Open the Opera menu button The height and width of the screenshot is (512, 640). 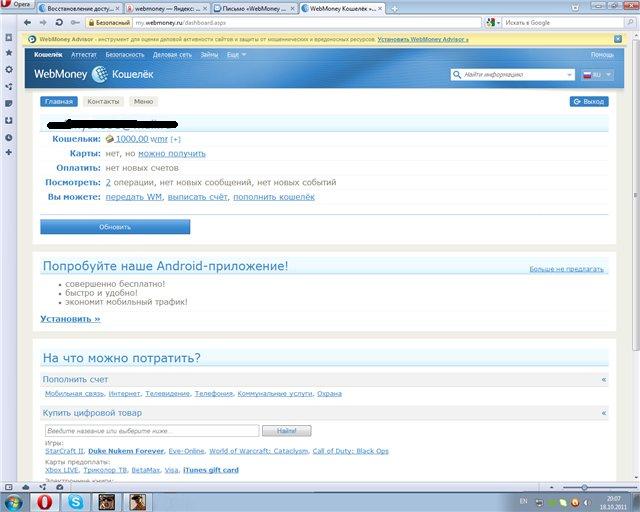16,4
